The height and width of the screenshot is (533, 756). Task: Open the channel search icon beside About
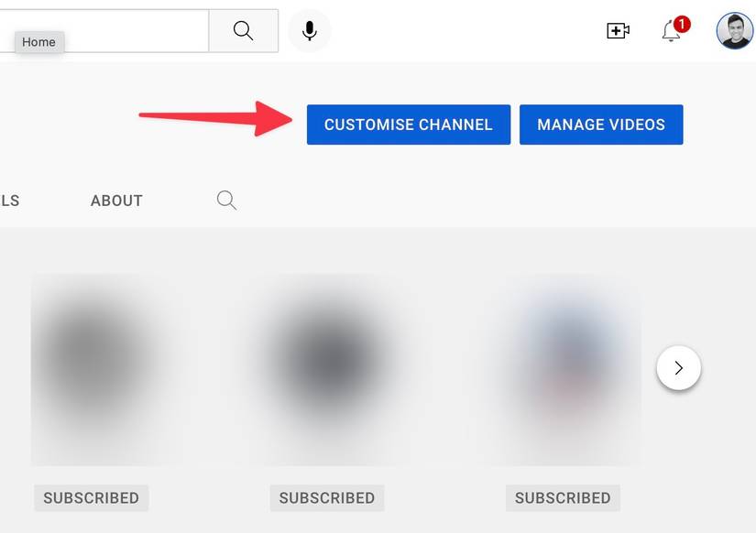(225, 200)
